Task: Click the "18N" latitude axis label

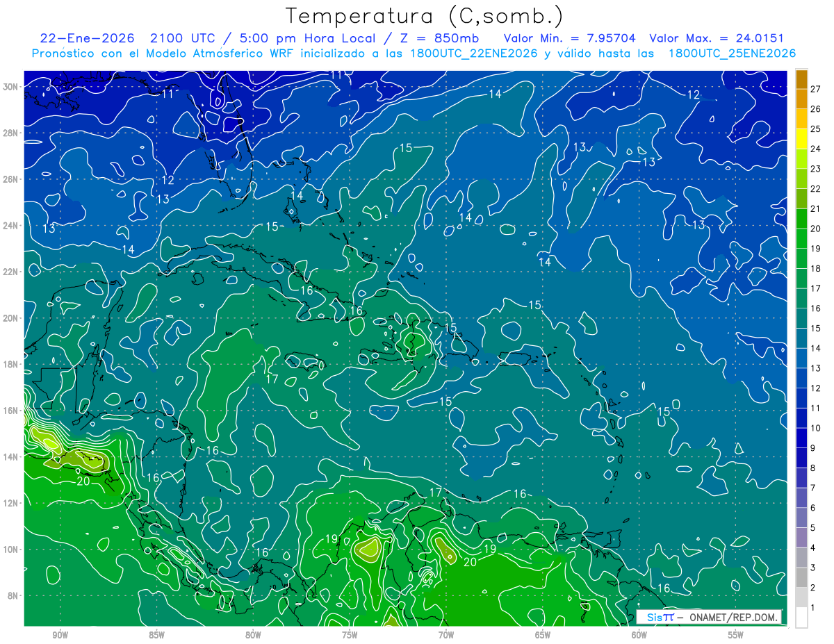Action: (x=11, y=364)
